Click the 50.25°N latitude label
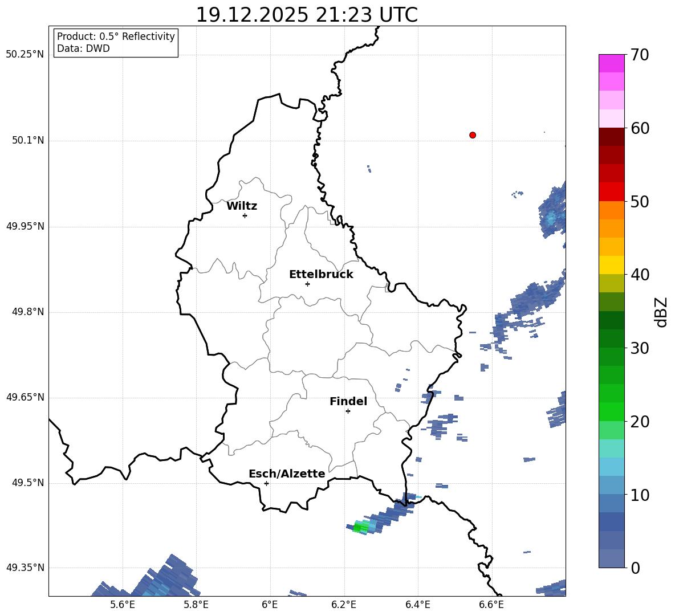The image size is (675, 616). click(x=25, y=55)
